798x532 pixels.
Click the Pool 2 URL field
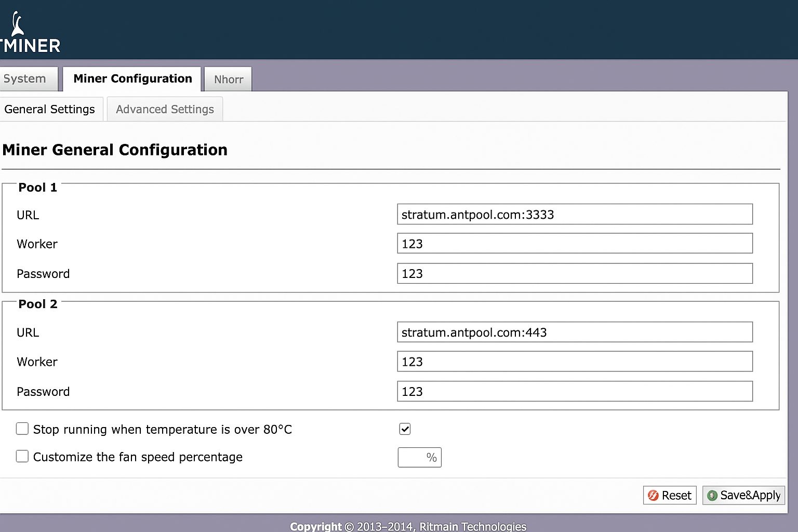coord(575,332)
